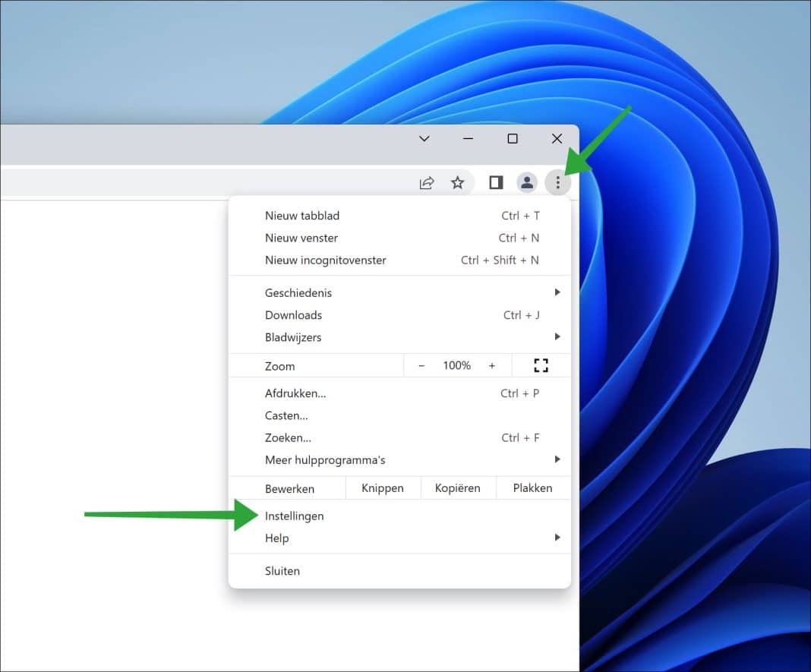Click the Plakken button
This screenshot has width=811, height=672.
[533, 487]
